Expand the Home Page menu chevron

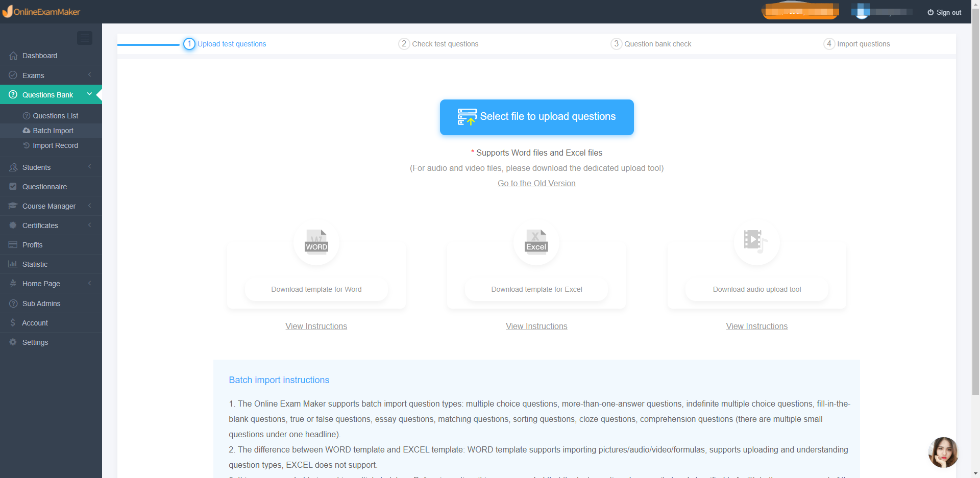tap(90, 283)
